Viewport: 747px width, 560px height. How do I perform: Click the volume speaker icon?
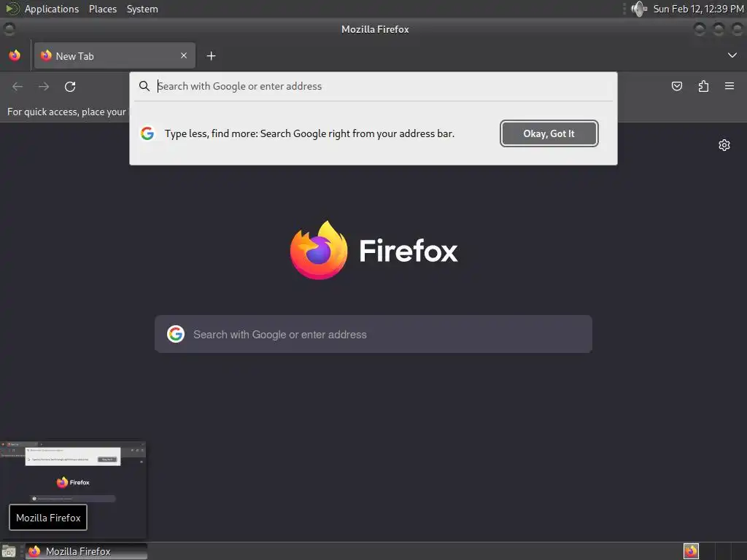pyautogui.click(x=639, y=9)
